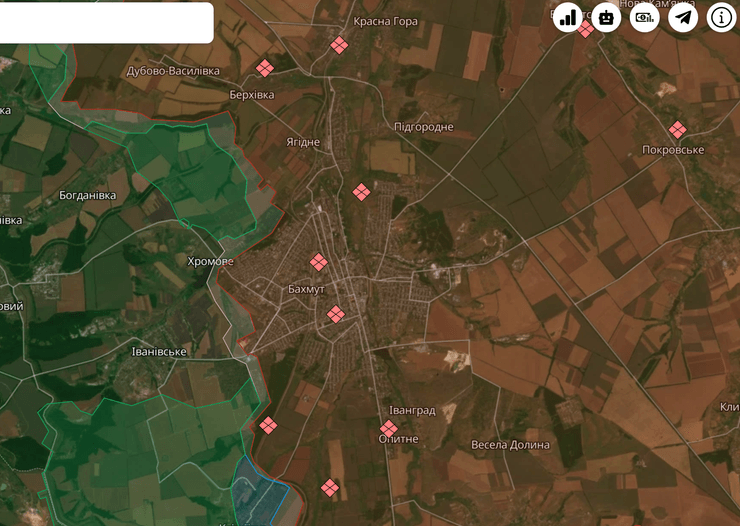Viewport: 740px width, 526px height.
Task: Select the unit marker near Берхівка
Action: coord(264,68)
